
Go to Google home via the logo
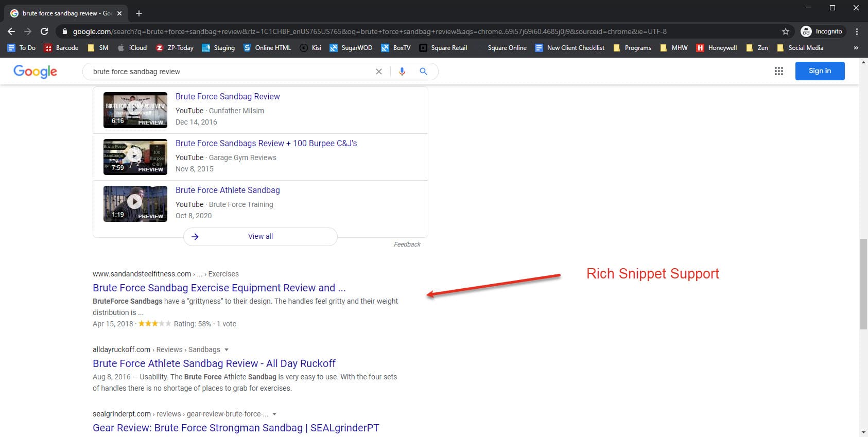35,72
